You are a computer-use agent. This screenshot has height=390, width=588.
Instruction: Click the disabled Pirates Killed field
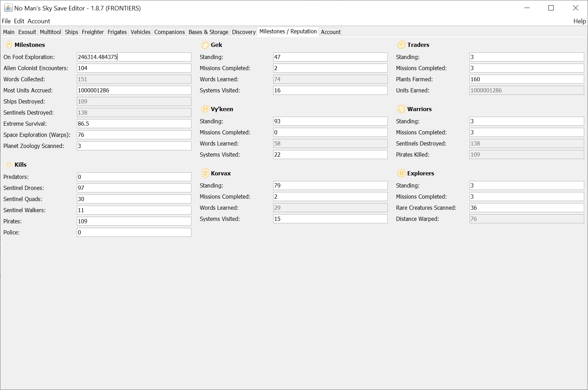click(526, 155)
